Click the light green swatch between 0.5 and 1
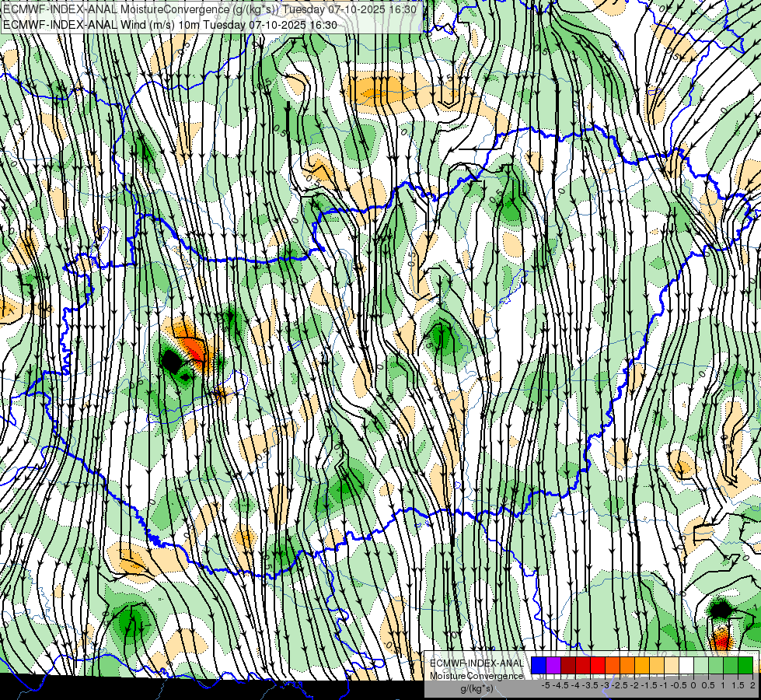This screenshot has width=761, height=700. coord(717,666)
